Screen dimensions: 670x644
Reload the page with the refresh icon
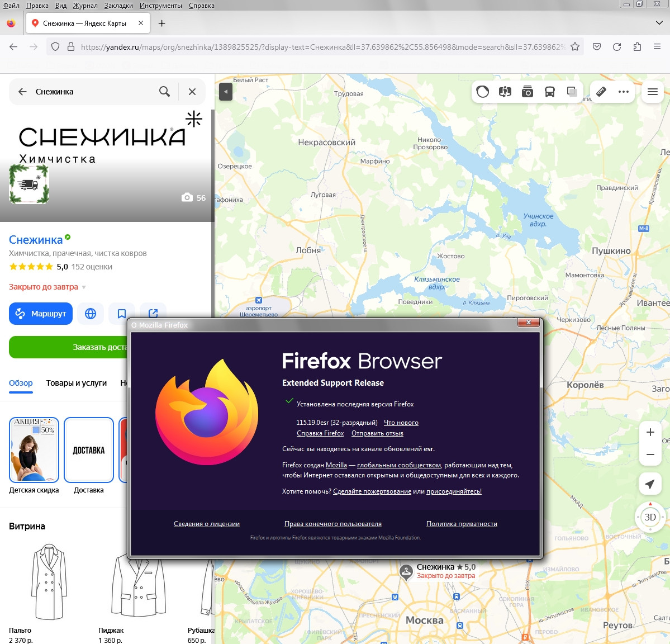tap(616, 47)
